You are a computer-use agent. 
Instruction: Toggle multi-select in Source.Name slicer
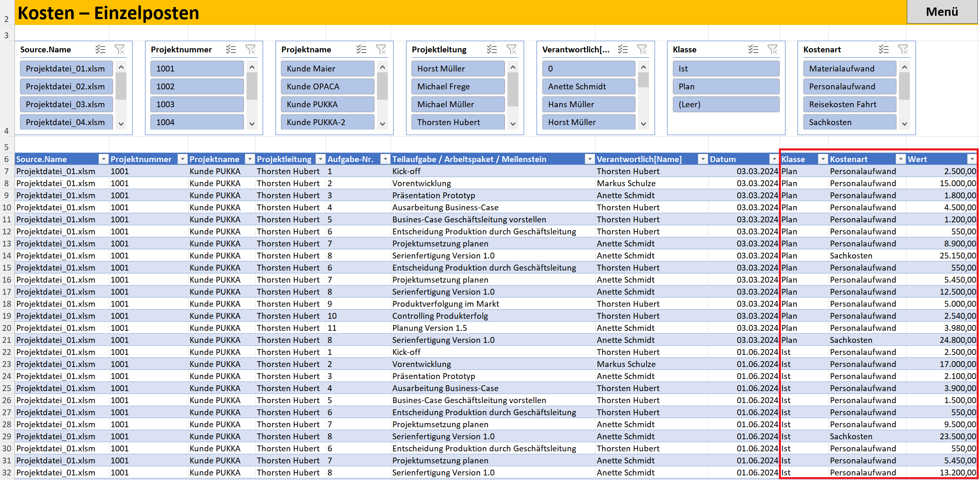(x=100, y=49)
